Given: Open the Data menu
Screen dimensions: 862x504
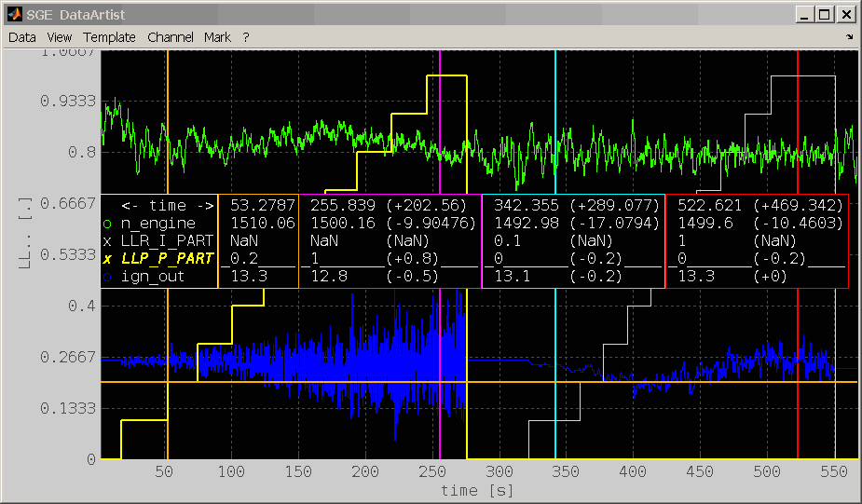Looking at the screenshot, I should tap(22, 37).
